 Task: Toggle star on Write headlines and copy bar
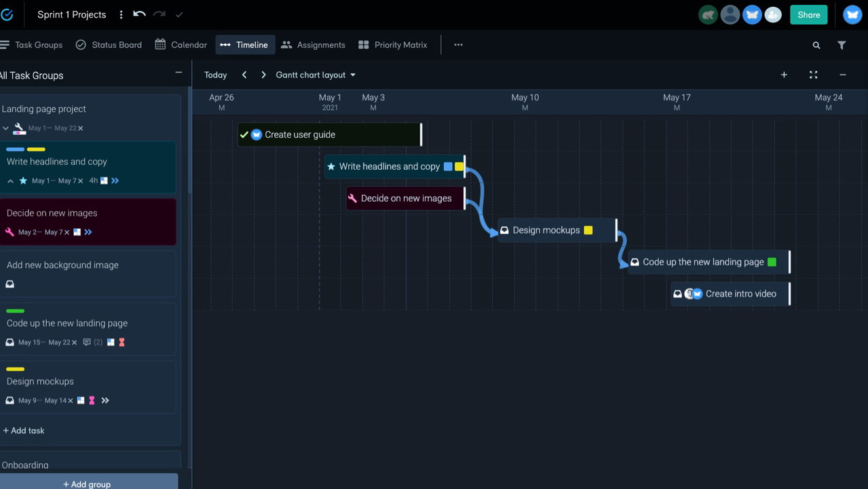coord(331,166)
